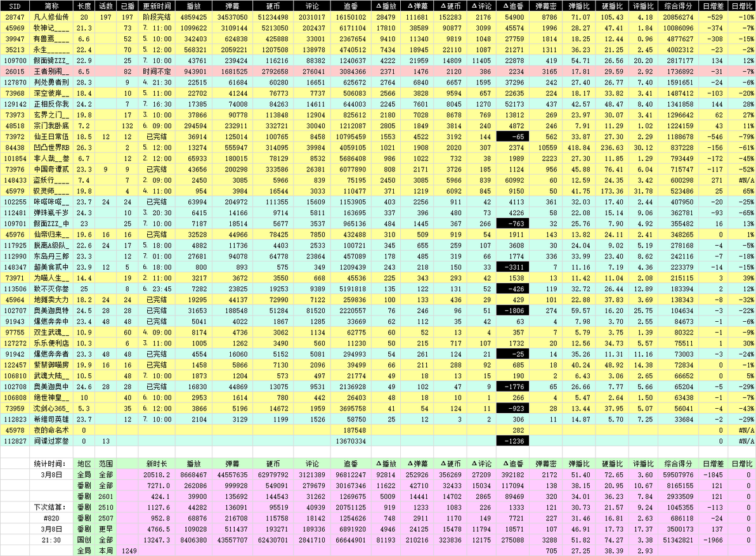Select the 阶段完结 update-time cell
756x556 pixels.
(157, 17)
